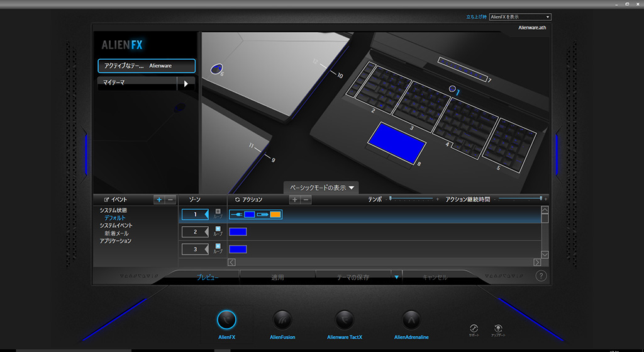Viewport: 644px width, 352px height.
Task: Toggle the loop checkbox for zone 2
Action: click(x=218, y=229)
